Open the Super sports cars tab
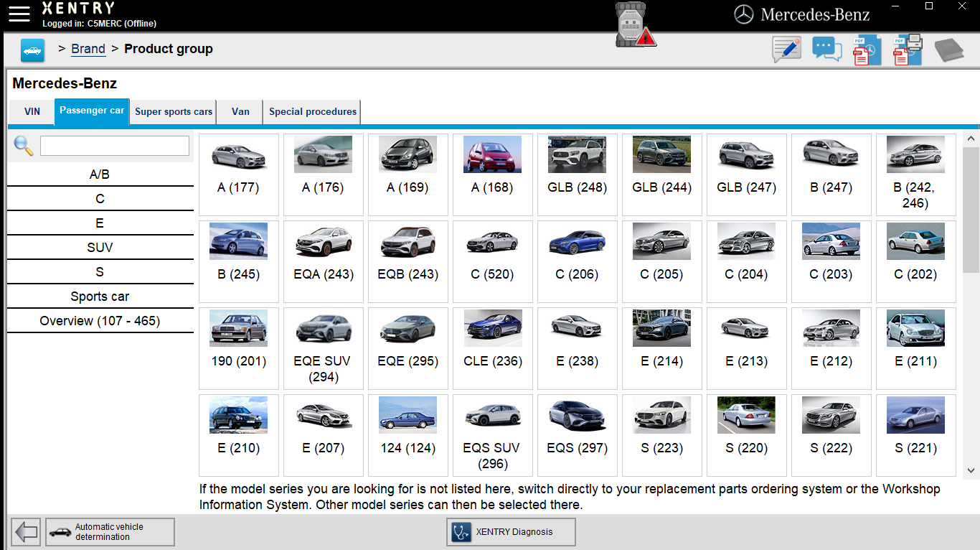 pyautogui.click(x=174, y=112)
